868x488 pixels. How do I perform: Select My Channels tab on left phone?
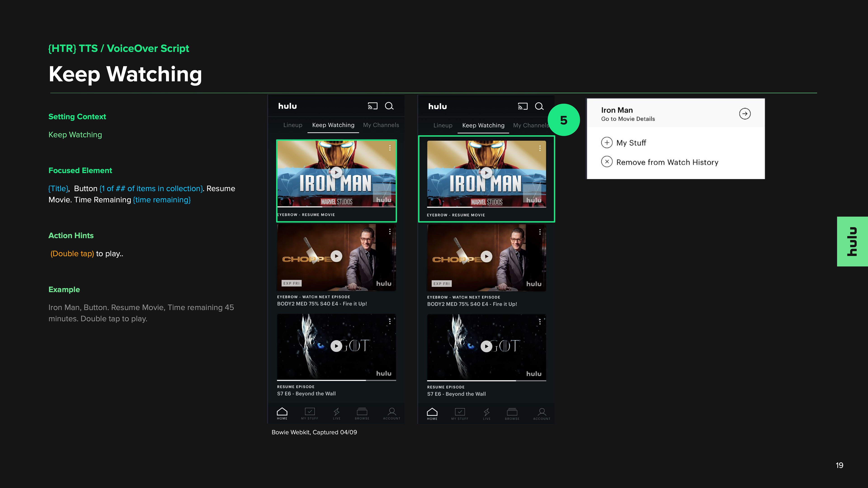coord(381,125)
